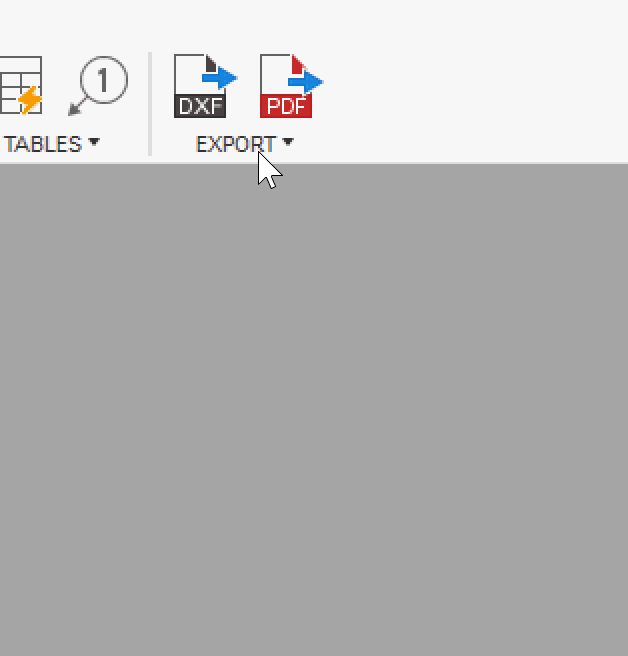628x656 pixels.
Task: Open the TABLES dropdown arrow
Action: pyautogui.click(x=94, y=142)
